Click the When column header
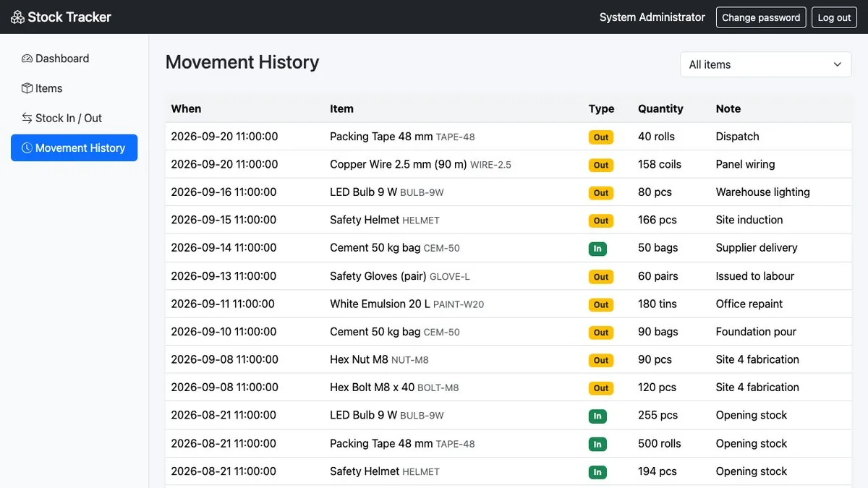868x488 pixels. point(186,108)
